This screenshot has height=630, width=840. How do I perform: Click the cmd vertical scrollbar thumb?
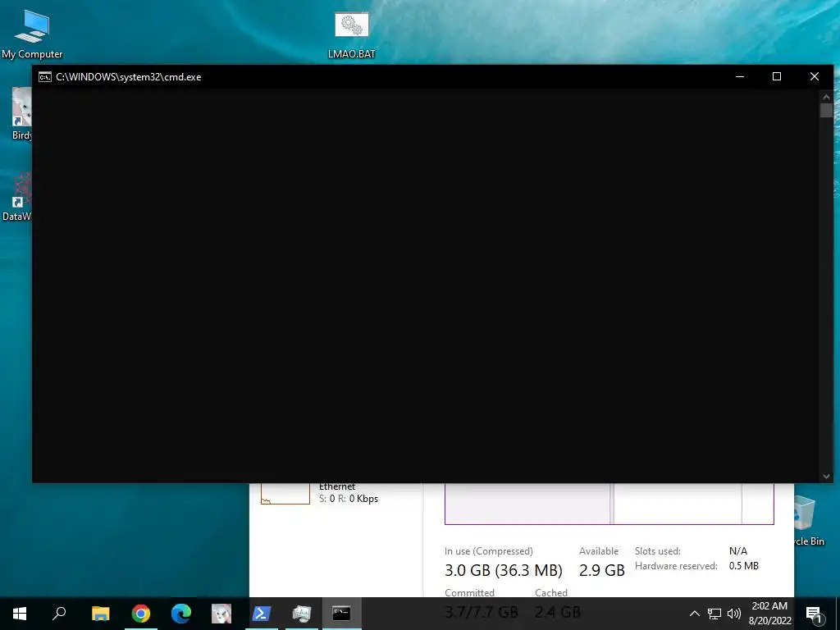click(x=826, y=111)
